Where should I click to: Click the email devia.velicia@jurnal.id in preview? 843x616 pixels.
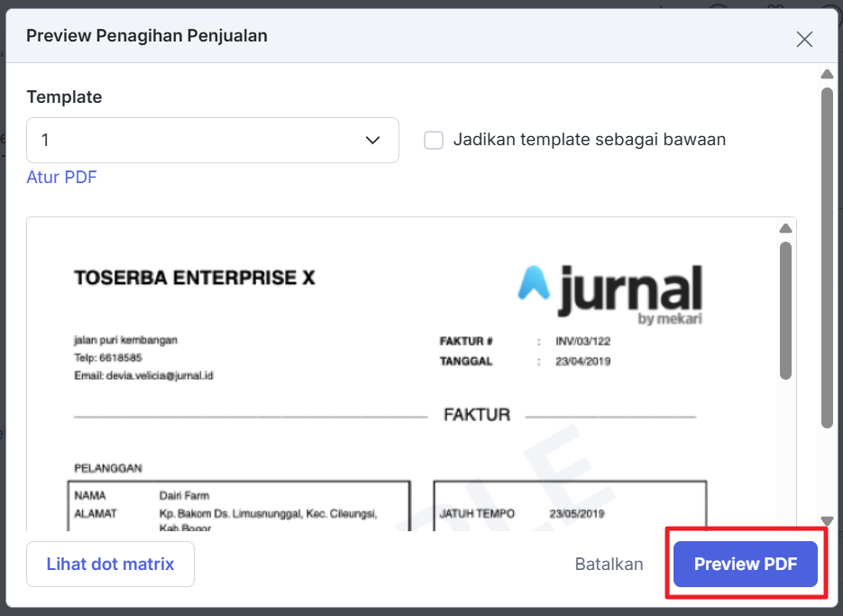pyautogui.click(x=143, y=375)
